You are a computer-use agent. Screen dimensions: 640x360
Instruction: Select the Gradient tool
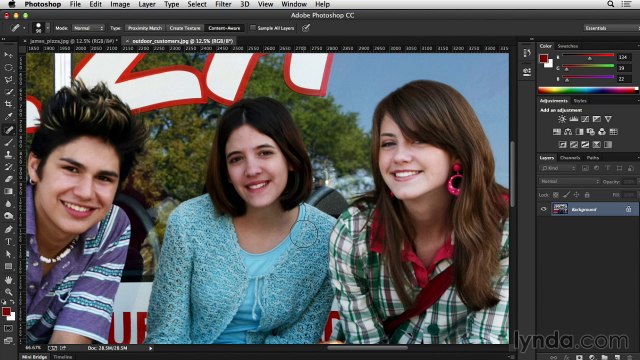point(8,191)
